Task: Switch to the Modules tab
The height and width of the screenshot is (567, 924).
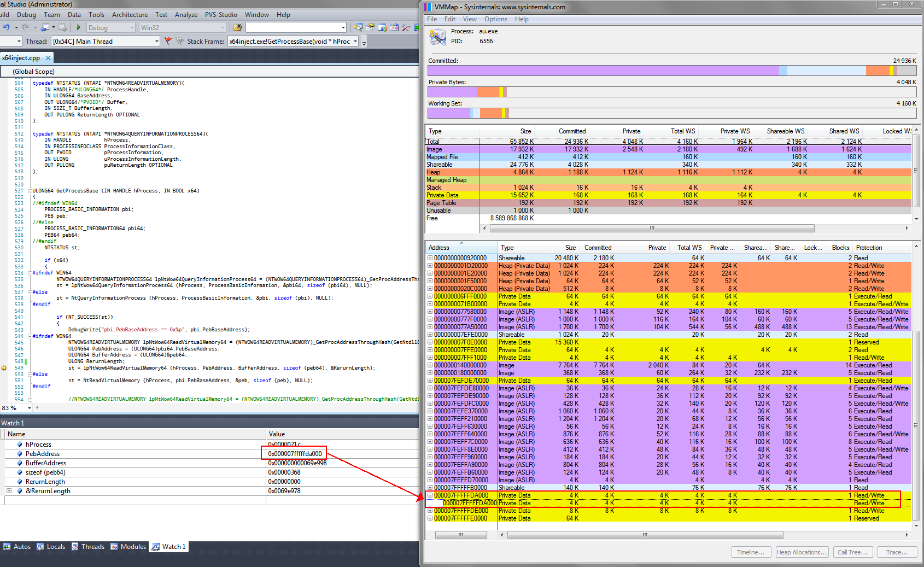Action: click(x=128, y=547)
